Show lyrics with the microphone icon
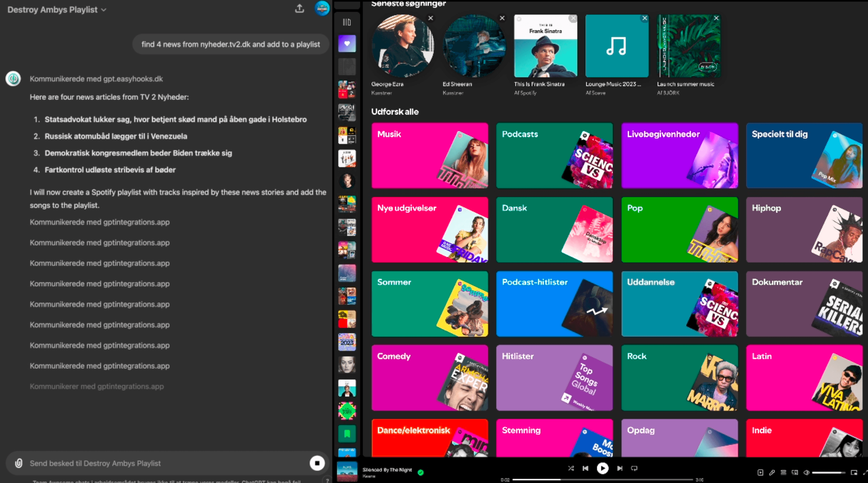This screenshot has height=483, width=868. tap(772, 473)
